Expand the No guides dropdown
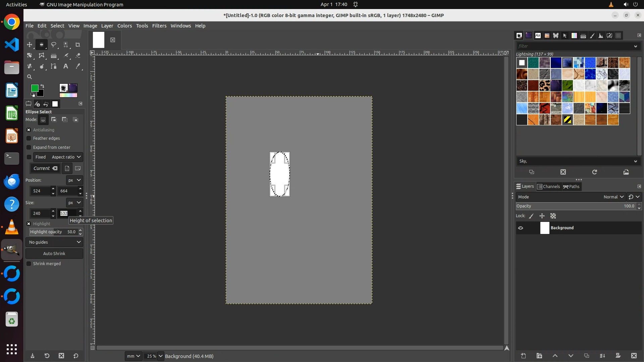 (x=54, y=242)
